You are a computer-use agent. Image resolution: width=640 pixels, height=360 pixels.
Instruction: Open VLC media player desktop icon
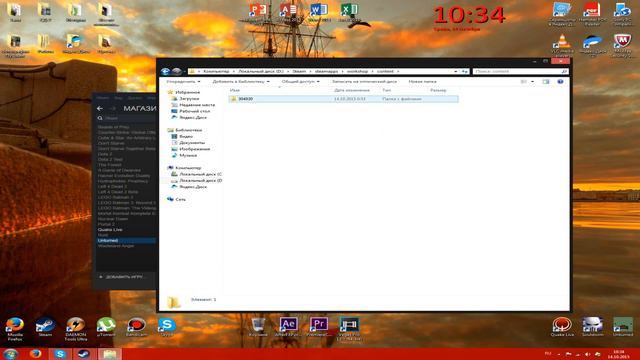pos(562,44)
